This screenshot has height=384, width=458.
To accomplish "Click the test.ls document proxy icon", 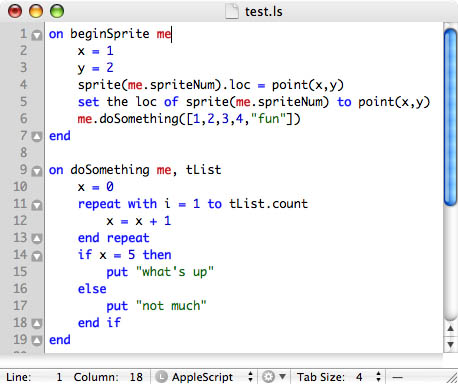I will coord(232,11).
